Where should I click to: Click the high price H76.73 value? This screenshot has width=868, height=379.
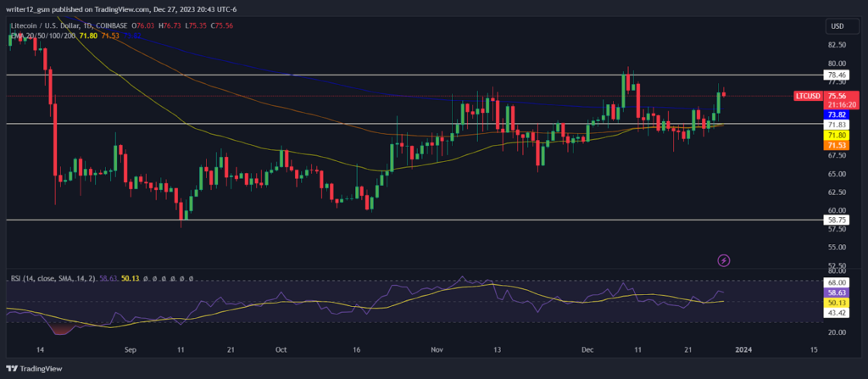pos(169,25)
